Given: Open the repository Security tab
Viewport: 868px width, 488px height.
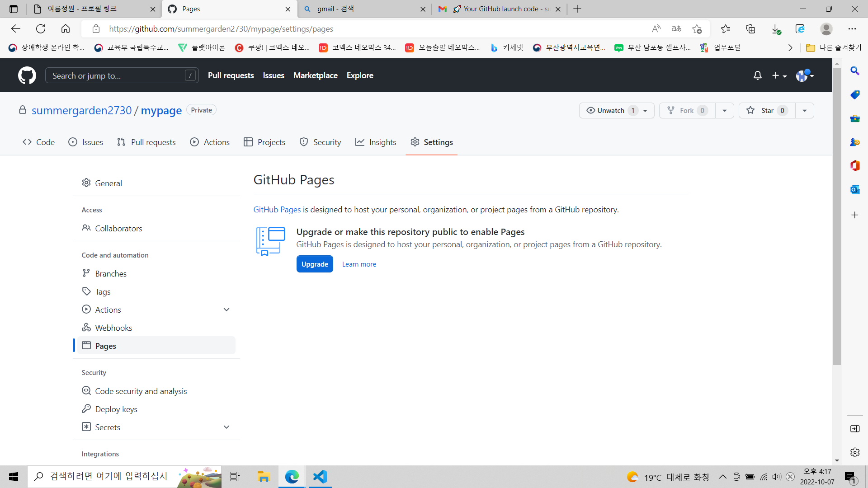Looking at the screenshot, I should pos(321,142).
